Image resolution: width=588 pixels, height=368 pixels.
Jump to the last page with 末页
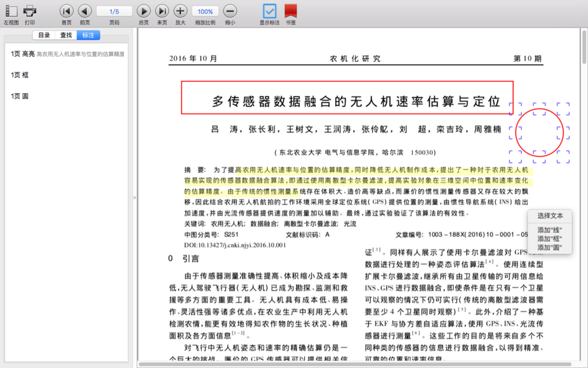coord(161,11)
